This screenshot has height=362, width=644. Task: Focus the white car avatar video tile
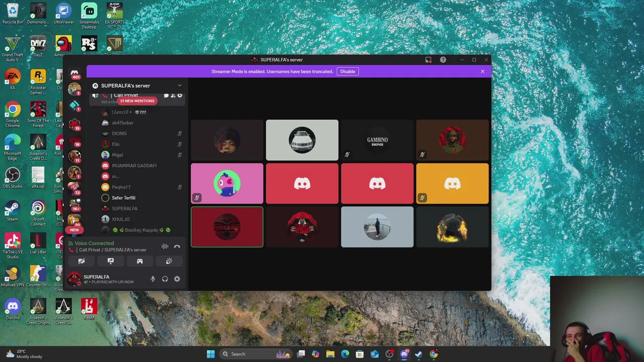tap(302, 140)
